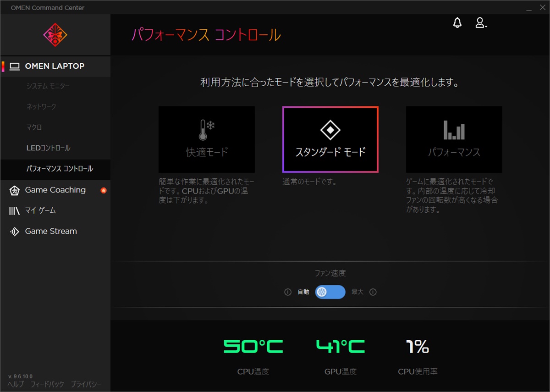Open the notifications bell
Viewport: 550px width, 392px height.
pyautogui.click(x=457, y=23)
